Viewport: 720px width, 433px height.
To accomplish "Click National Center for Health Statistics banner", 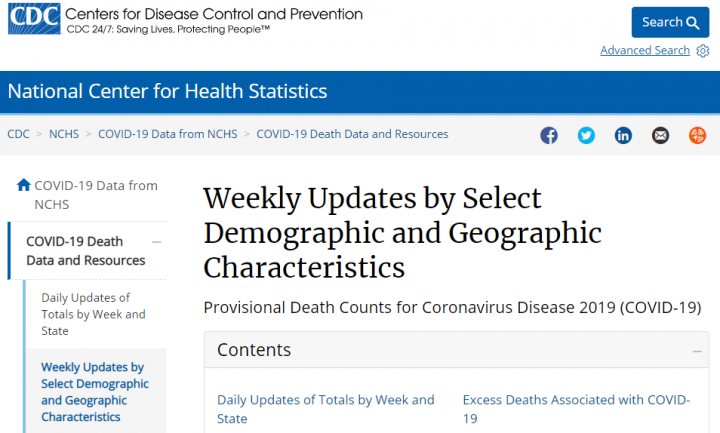I will [167, 92].
